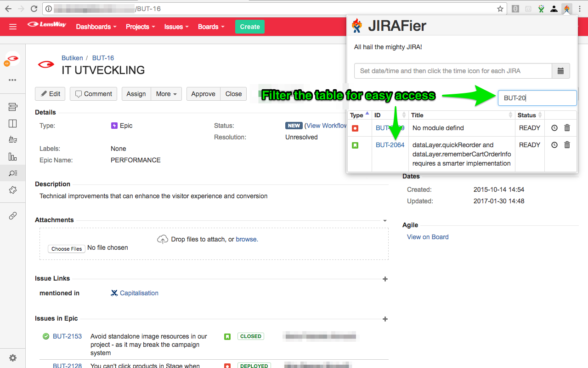Open the Issues dropdown in the header

coord(176,27)
